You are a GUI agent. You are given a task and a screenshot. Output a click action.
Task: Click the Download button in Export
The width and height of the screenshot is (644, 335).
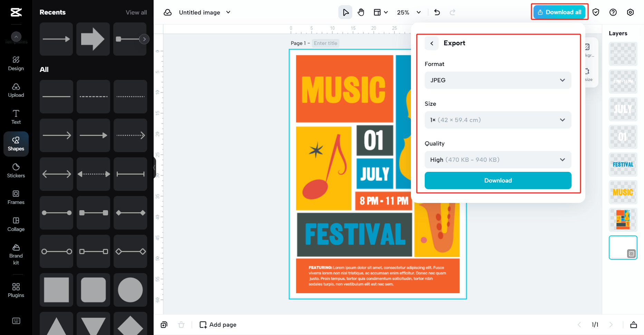(498, 180)
